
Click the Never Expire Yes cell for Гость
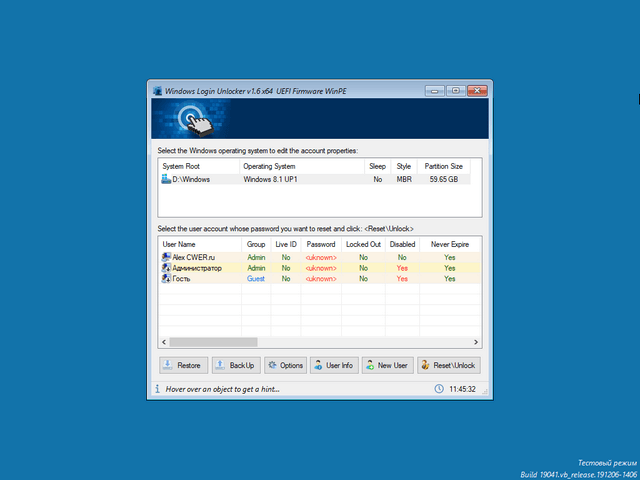450,279
